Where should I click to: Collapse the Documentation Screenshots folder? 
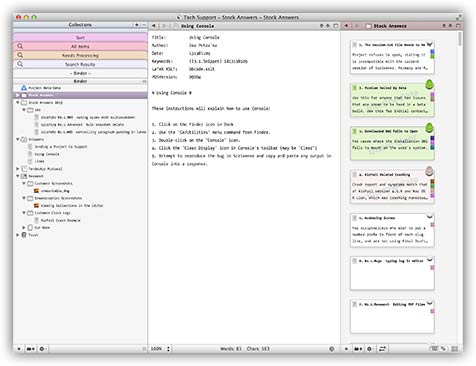pos(24,198)
